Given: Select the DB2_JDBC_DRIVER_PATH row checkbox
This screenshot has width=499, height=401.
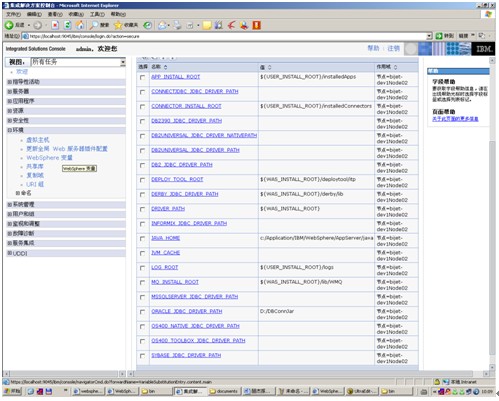Looking at the screenshot, I should [x=143, y=165].
